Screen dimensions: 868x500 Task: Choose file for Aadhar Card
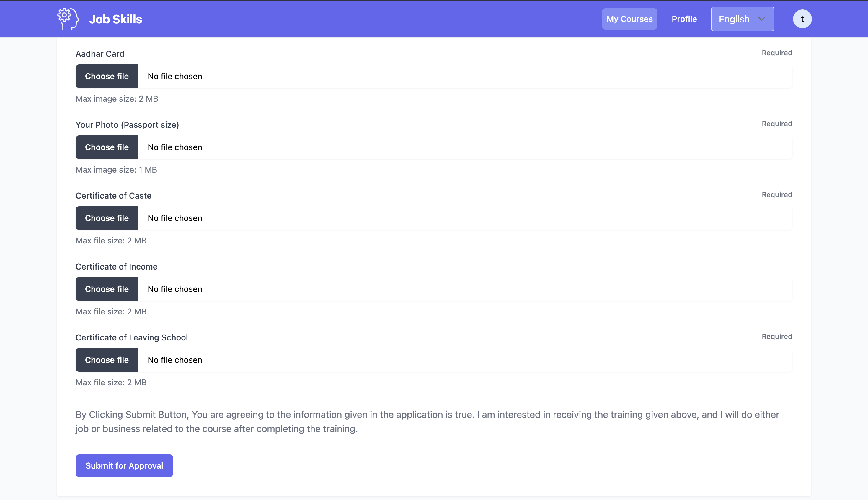[107, 76]
